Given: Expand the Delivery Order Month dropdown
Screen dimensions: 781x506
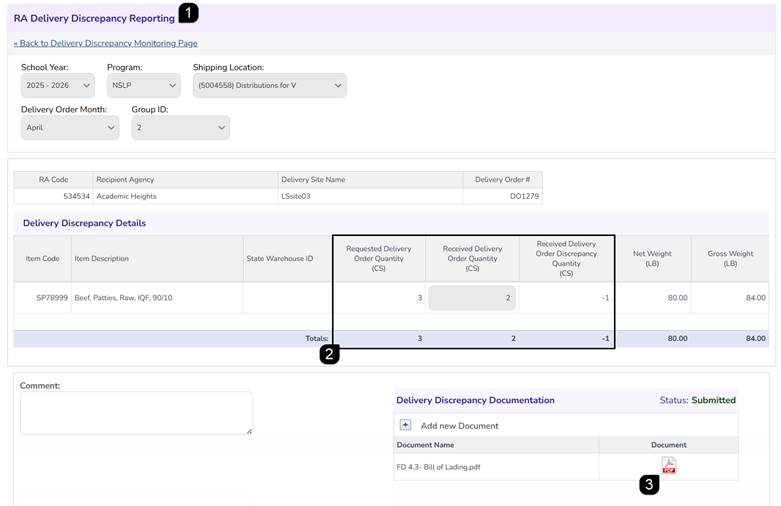Looking at the screenshot, I should tap(70, 127).
